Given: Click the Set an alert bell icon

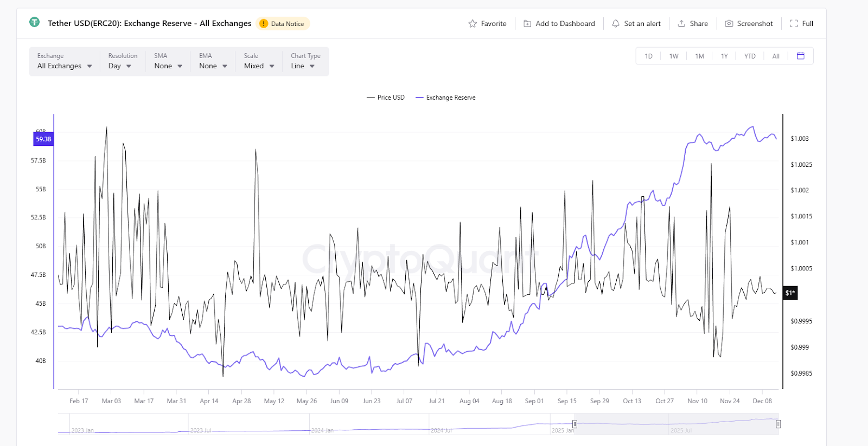Looking at the screenshot, I should (616, 24).
